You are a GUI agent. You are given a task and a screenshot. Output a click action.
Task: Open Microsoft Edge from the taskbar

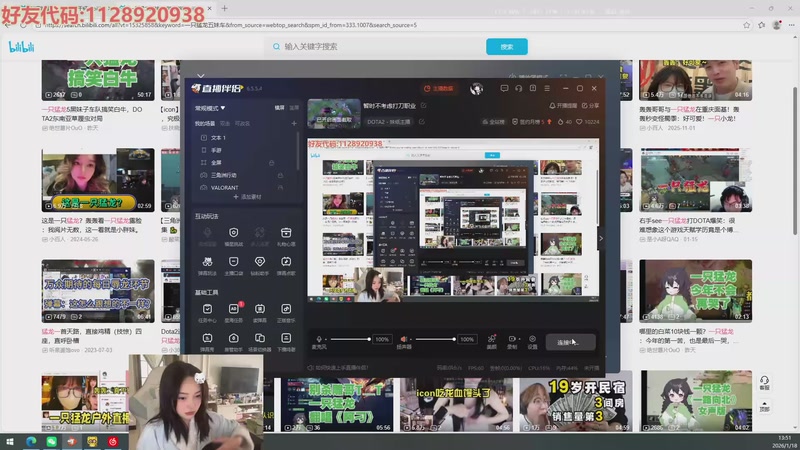click(x=31, y=442)
